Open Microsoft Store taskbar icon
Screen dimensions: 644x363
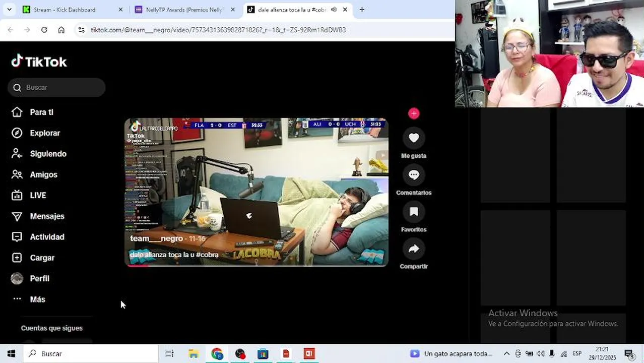click(263, 353)
